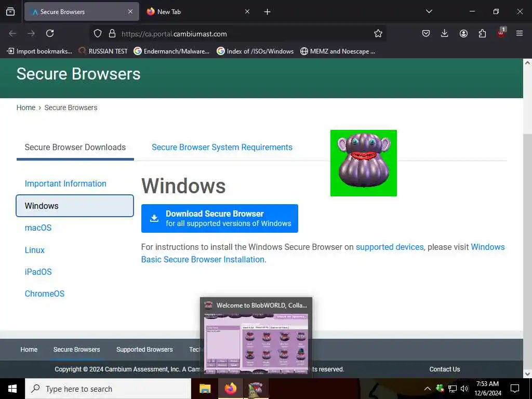Open the Extensions puzzle icon
This screenshot has height=399, width=532.
point(482,33)
